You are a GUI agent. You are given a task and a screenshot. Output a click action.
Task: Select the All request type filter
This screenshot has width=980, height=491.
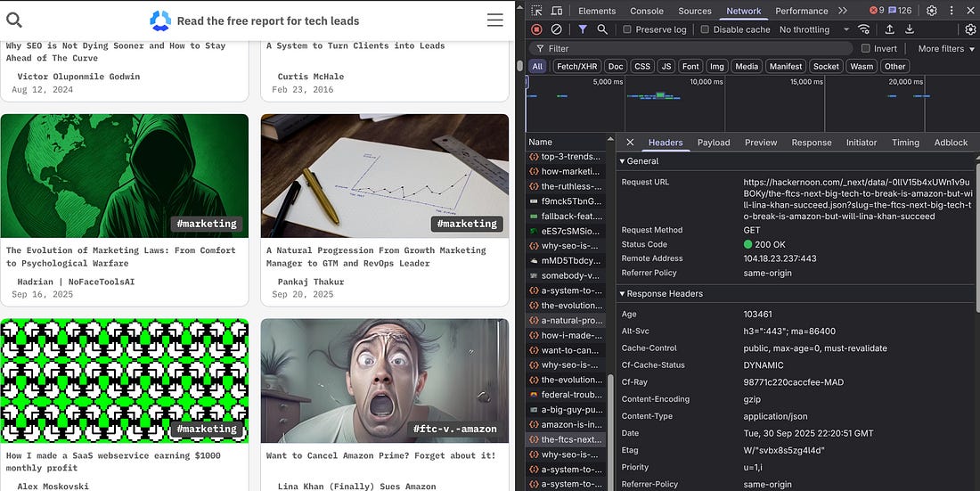pyautogui.click(x=537, y=66)
